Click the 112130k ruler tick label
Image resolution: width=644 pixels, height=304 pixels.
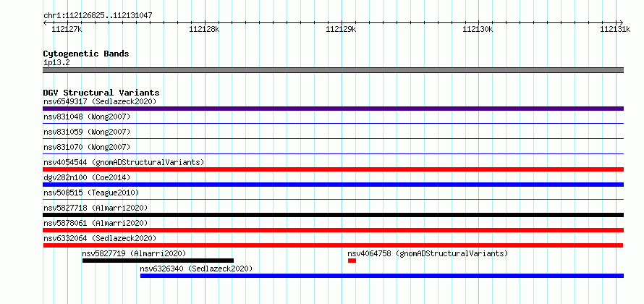478,29
